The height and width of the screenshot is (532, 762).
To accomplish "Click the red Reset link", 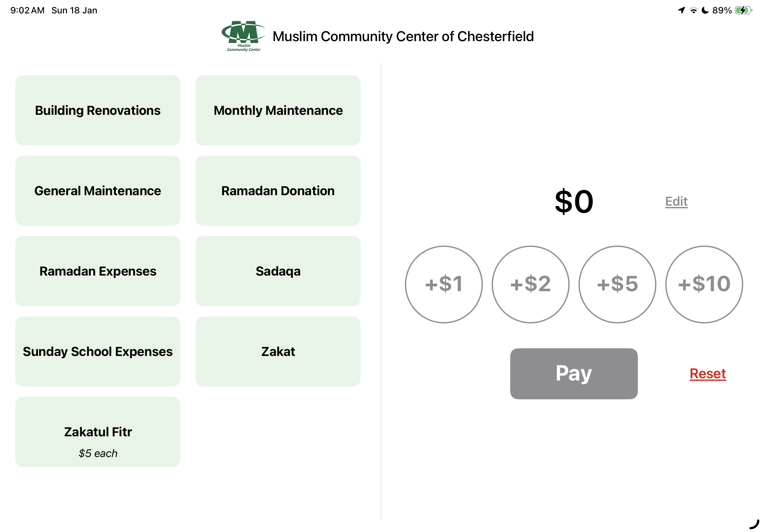I will coord(707,373).
